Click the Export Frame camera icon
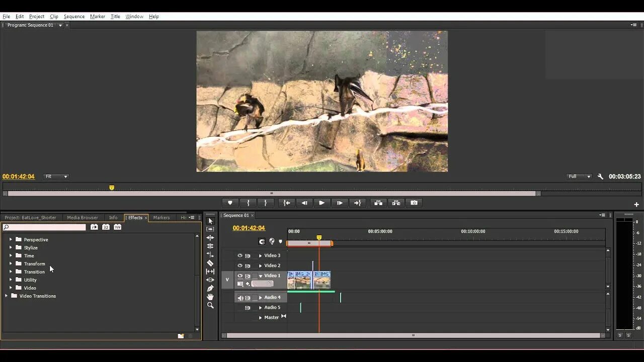The height and width of the screenshot is (362, 644). click(414, 203)
